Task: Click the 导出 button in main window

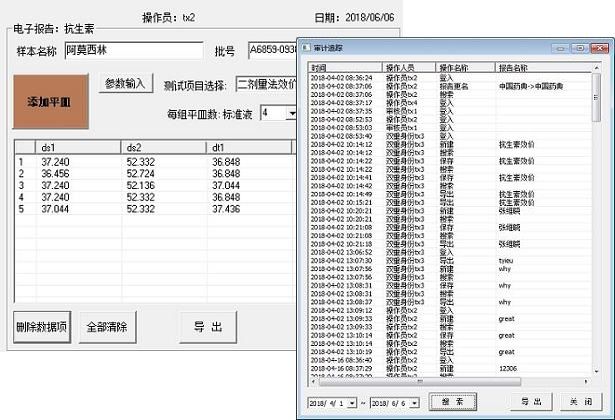Action: coord(207,327)
